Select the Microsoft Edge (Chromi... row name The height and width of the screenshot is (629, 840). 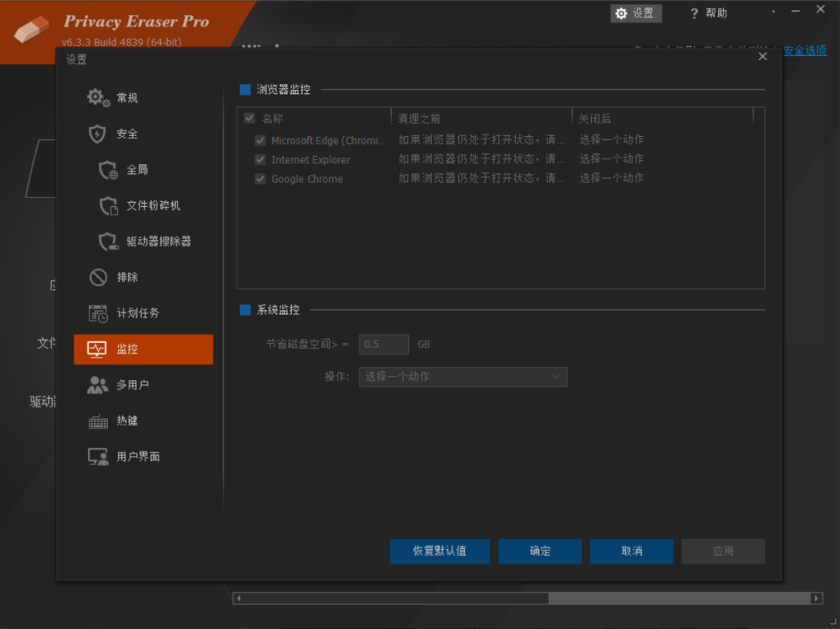click(x=329, y=141)
